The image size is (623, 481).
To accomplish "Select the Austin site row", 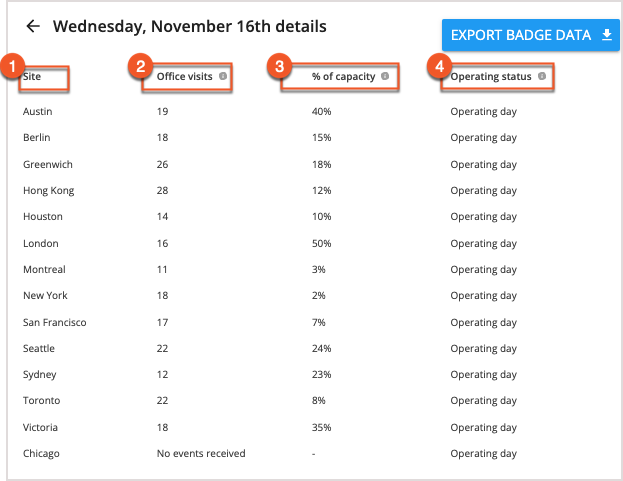I will coord(37,111).
